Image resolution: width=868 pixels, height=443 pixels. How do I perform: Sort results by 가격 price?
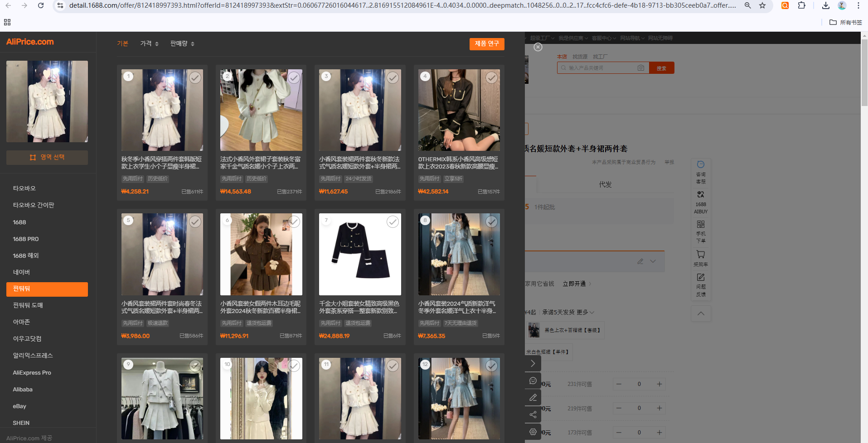tap(149, 43)
